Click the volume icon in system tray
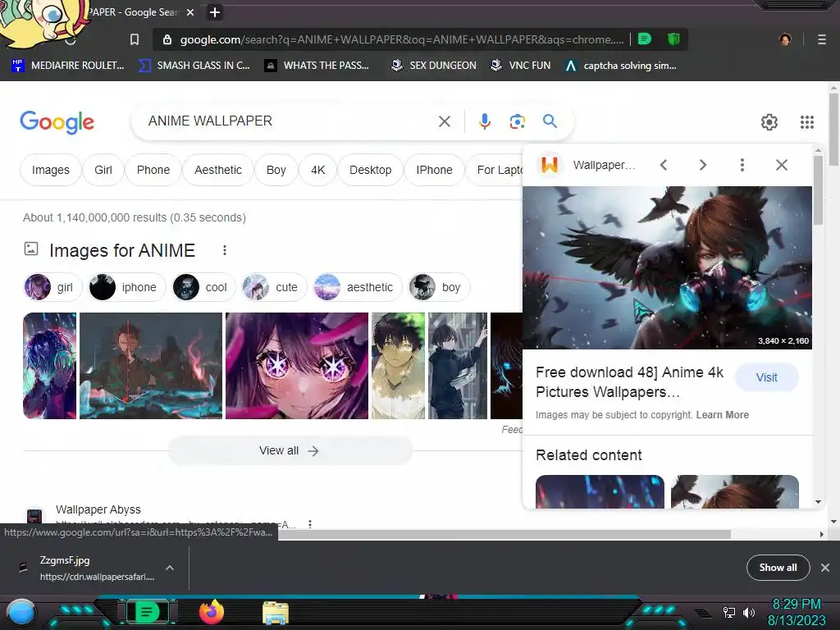 749,612
